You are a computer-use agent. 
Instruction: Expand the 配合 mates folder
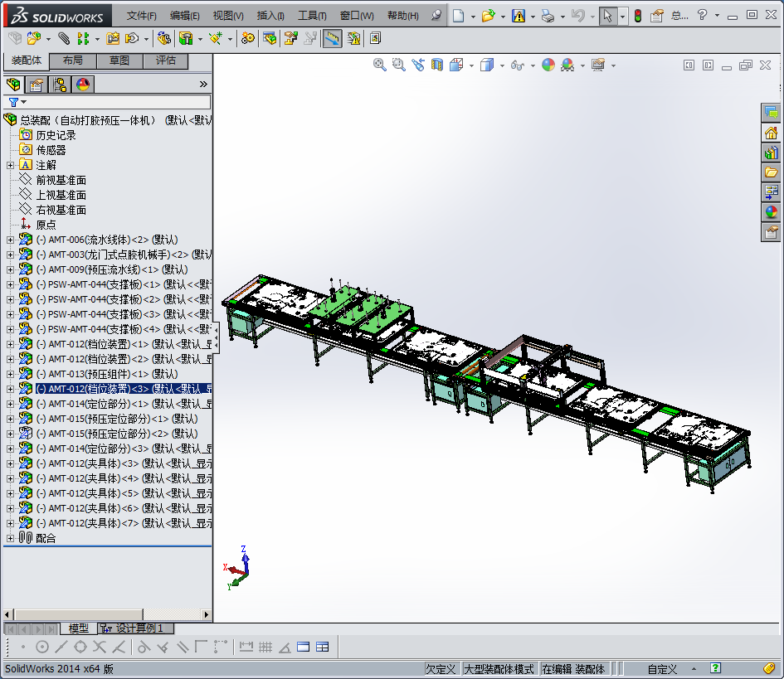[x=10, y=538]
